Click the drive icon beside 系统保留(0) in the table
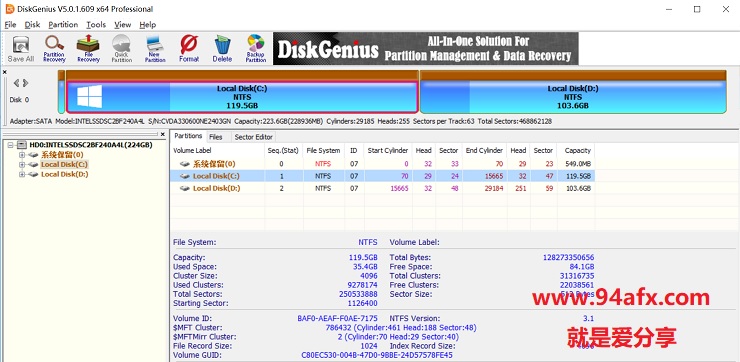This screenshot has height=362, width=740. (x=185, y=164)
